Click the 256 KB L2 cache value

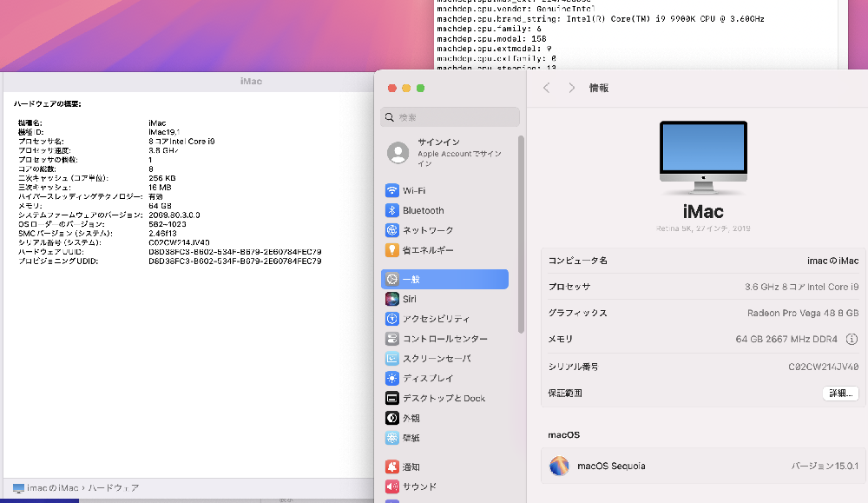pos(161,178)
